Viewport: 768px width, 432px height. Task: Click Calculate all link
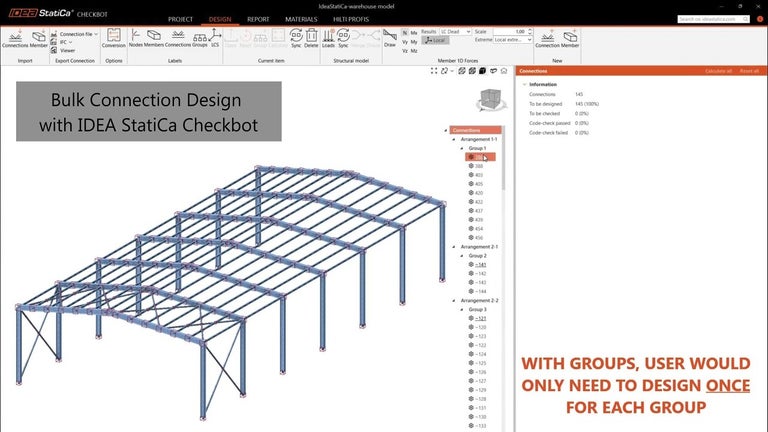click(x=718, y=71)
